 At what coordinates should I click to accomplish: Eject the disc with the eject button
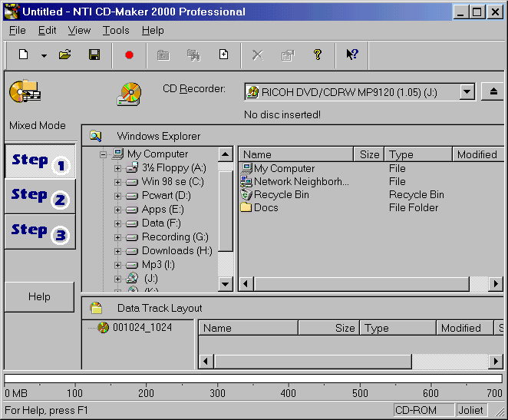coord(493,91)
